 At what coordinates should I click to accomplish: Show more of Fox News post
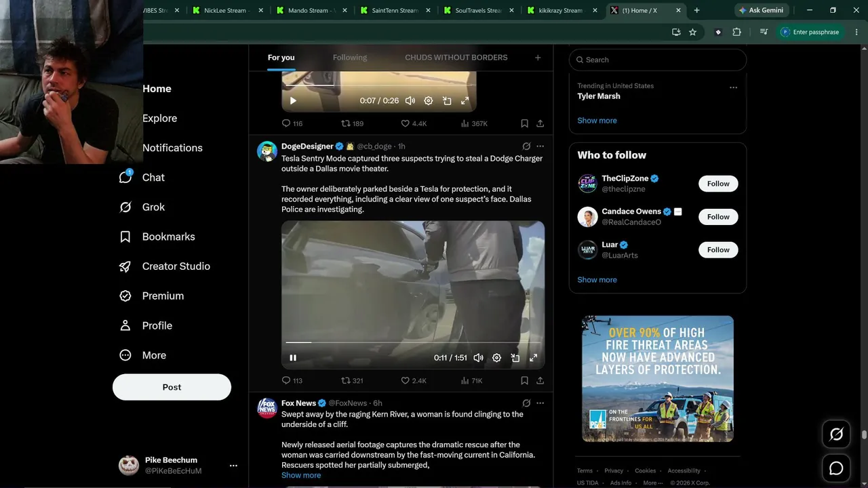click(x=301, y=476)
